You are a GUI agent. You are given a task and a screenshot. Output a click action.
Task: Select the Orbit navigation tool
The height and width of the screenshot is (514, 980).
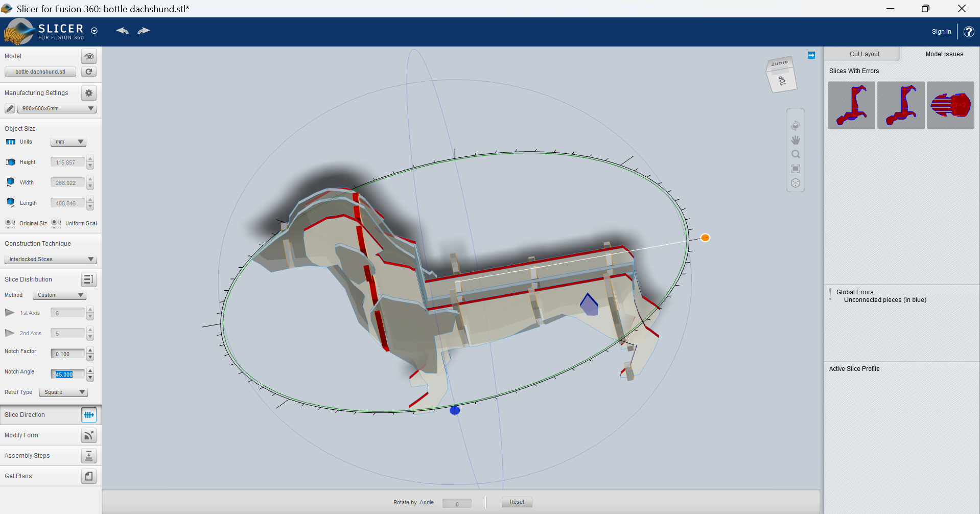[796, 126]
